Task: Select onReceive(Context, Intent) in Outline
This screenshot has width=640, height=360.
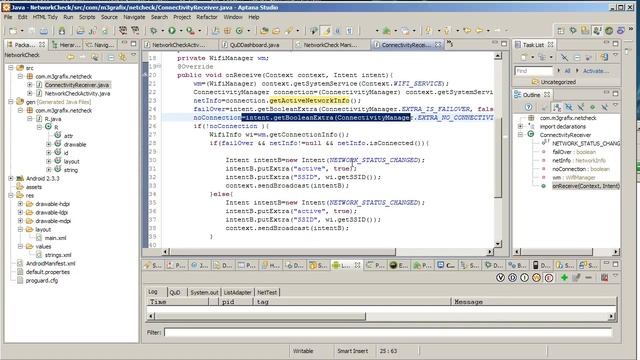Action: click(586, 186)
